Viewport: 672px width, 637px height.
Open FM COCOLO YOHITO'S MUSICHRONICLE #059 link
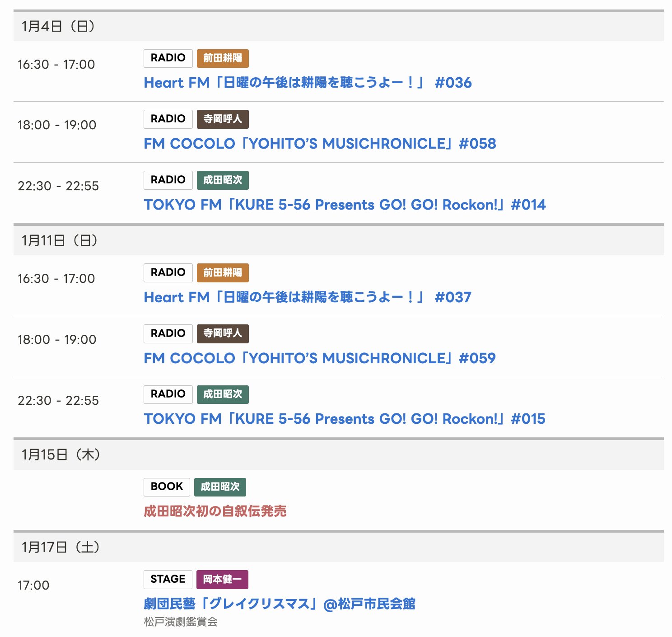tap(319, 358)
